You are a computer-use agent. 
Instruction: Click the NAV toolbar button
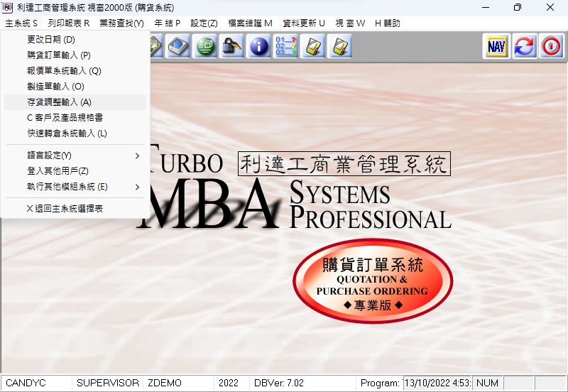click(x=496, y=46)
